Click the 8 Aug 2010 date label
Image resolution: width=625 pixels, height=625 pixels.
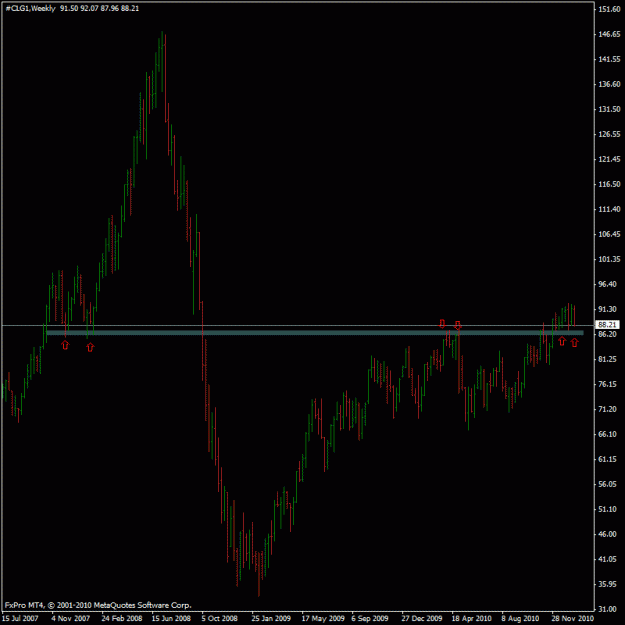tap(520, 619)
